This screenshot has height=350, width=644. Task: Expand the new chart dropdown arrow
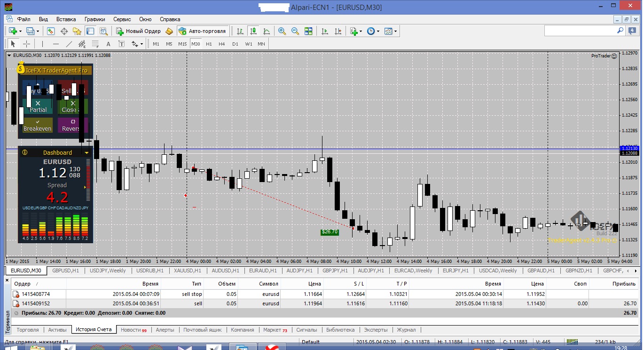(x=20, y=32)
